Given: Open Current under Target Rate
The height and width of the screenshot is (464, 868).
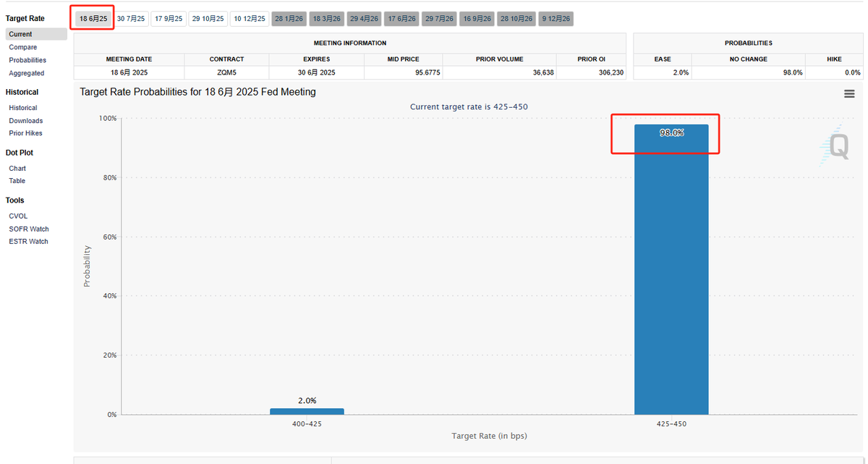Looking at the screenshot, I should coord(35,34).
